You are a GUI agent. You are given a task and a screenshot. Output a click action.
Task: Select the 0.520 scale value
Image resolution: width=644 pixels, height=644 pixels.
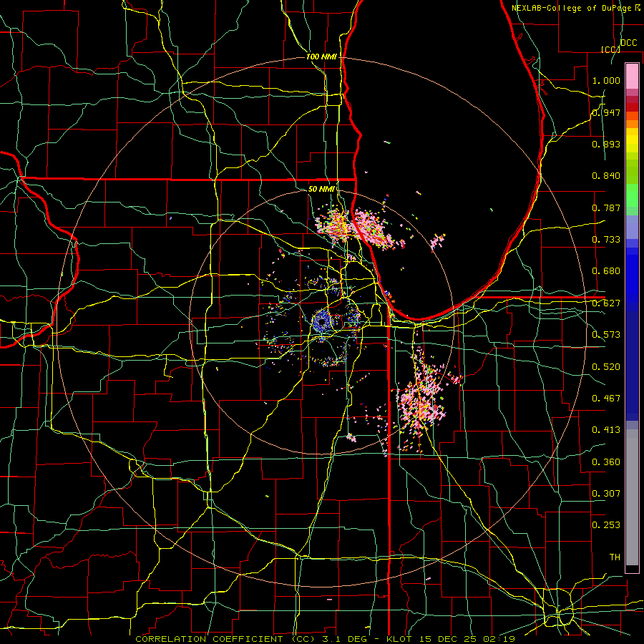pos(606,367)
